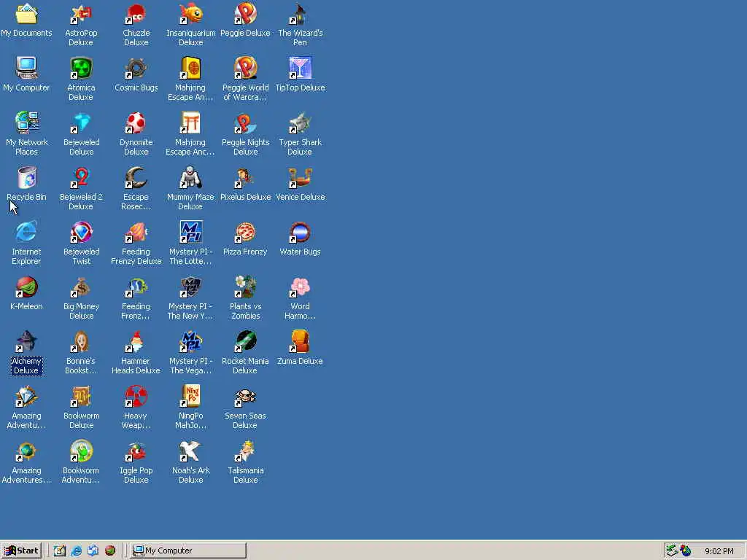Click the Mystery PI - The Vega... icon

(191, 342)
